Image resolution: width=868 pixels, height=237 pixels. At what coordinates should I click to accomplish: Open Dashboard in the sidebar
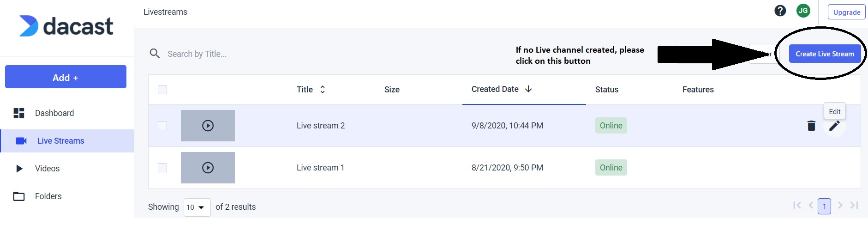[54, 113]
